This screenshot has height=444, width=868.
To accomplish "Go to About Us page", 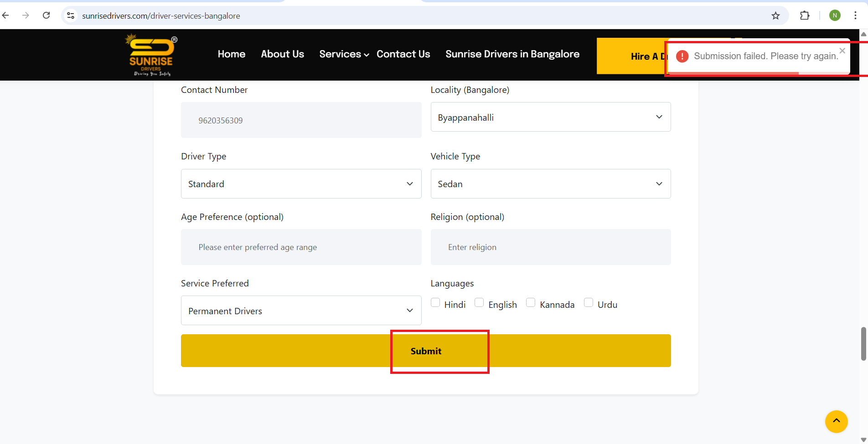I will [x=282, y=54].
